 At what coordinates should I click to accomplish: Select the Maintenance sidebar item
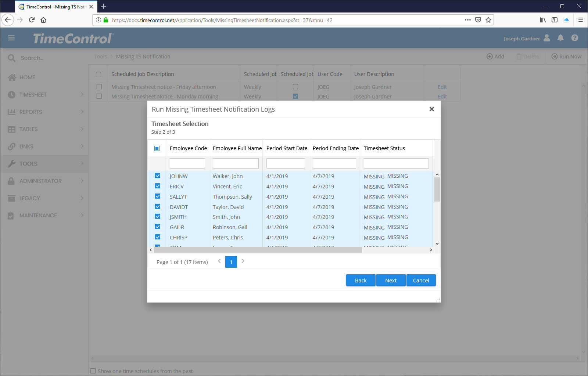pyautogui.click(x=38, y=216)
